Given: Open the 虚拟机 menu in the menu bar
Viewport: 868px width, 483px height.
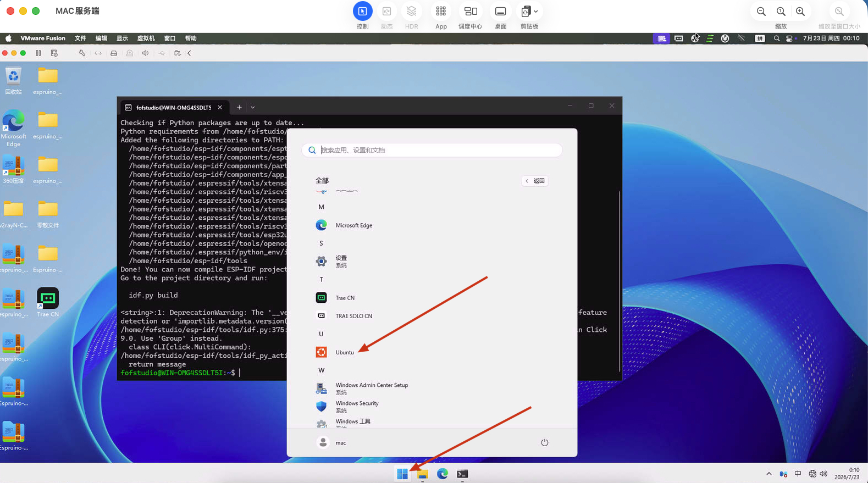Looking at the screenshot, I should 146,38.
